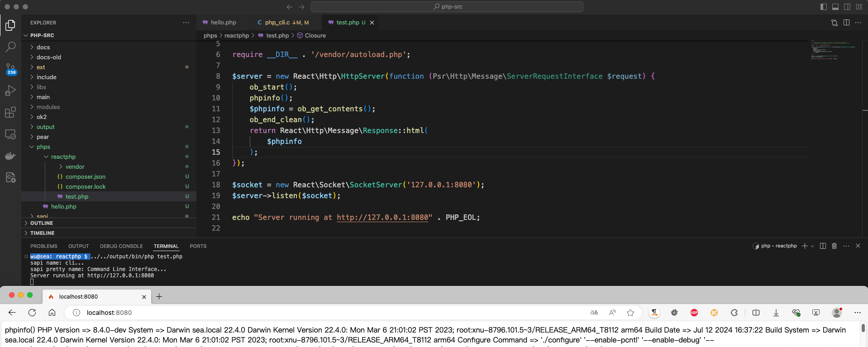
Task: Expand the OUTLINE section
Action: click(42, 223)
